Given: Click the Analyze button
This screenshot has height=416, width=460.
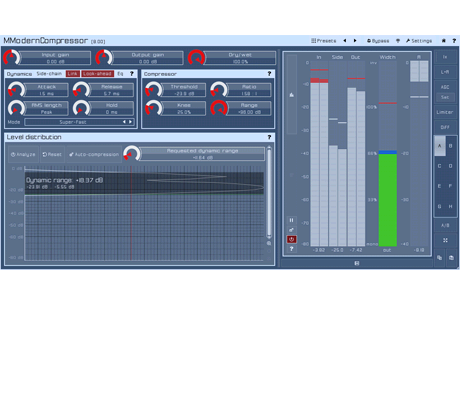Looking at the screenshot, I should (23, 154).
